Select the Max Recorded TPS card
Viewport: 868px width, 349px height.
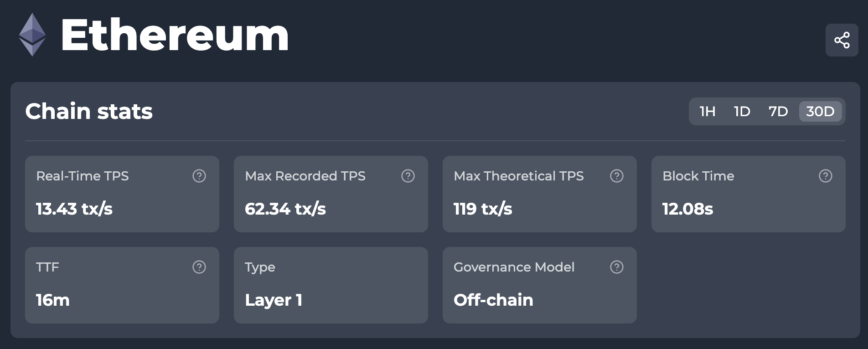[331, 194]
